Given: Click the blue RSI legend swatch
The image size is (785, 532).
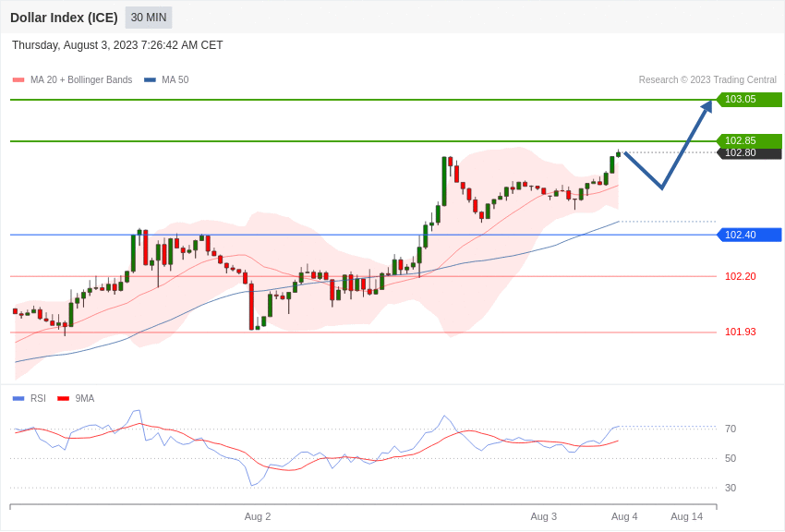Looking at the screenshot, I should pos(18,399).
